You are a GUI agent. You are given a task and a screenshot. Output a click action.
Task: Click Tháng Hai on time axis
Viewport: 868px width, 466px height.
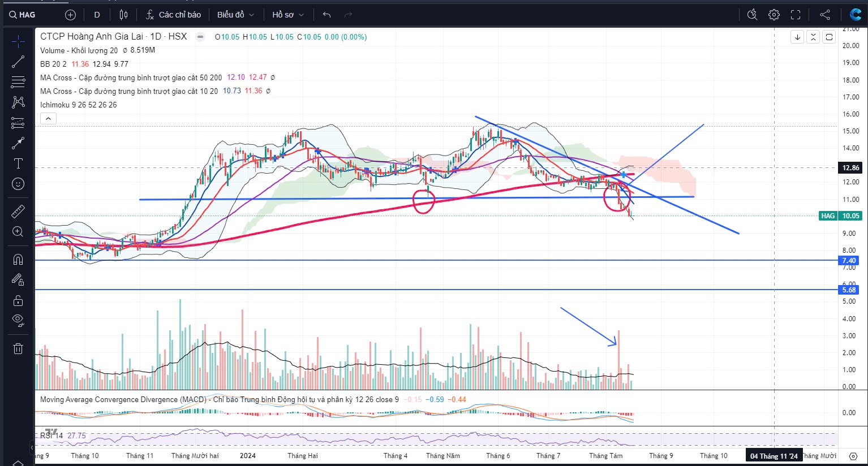303,456
